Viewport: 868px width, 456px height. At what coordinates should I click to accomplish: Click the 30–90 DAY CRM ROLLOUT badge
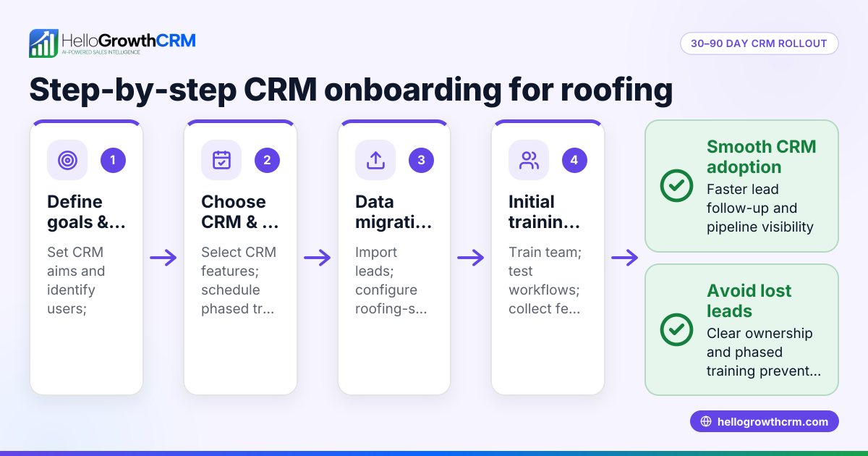759,43
